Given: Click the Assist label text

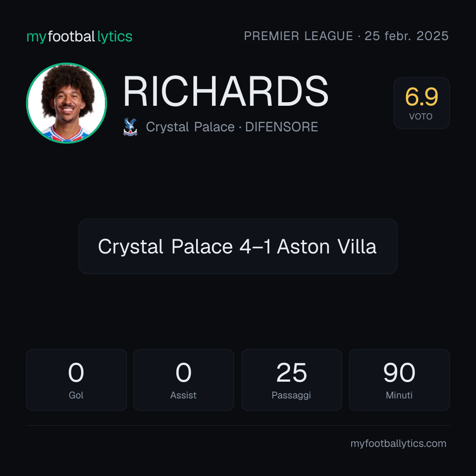Looking at the screenshot, I should pyautogui.click(x=183, y=395).
